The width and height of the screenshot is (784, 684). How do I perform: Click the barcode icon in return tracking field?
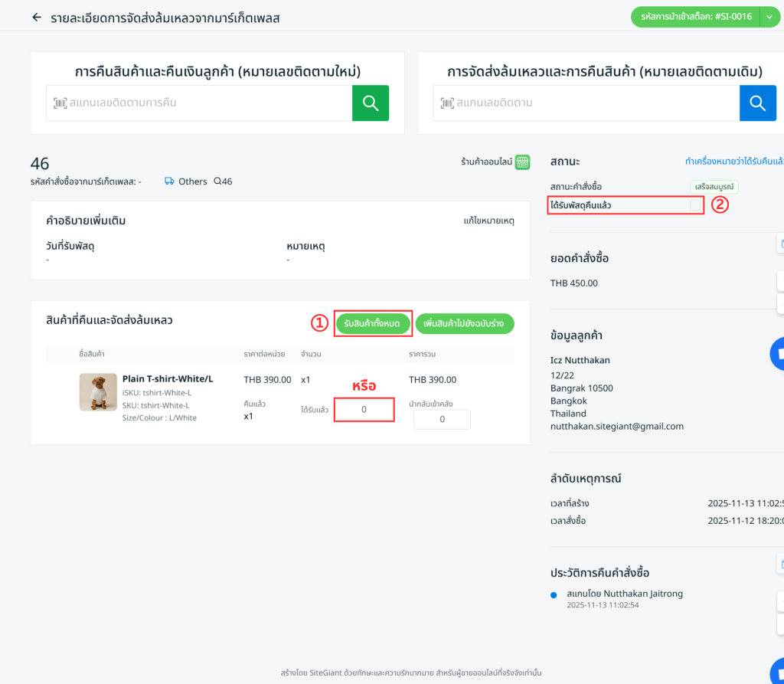pos(60,103)
